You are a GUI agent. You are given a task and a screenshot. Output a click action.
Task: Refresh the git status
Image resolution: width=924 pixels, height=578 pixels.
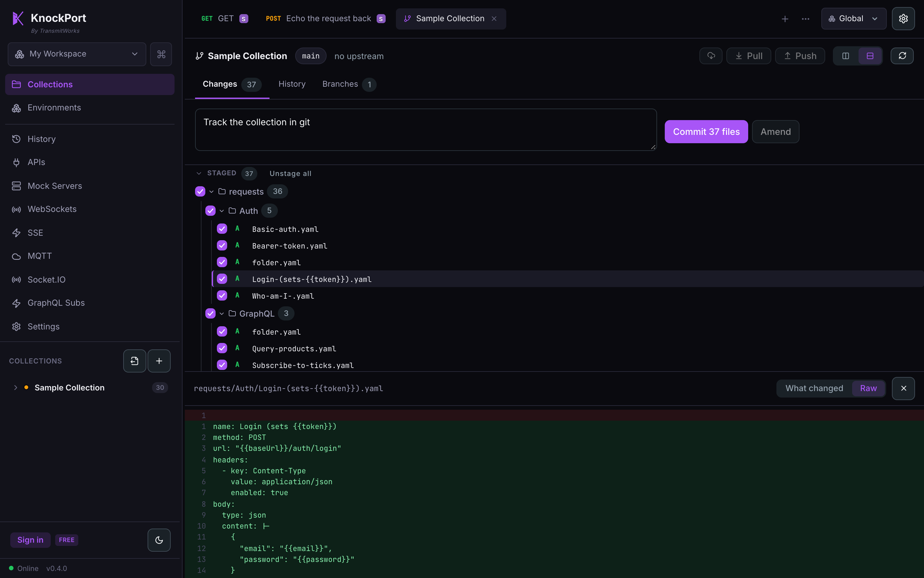[902, 56]
